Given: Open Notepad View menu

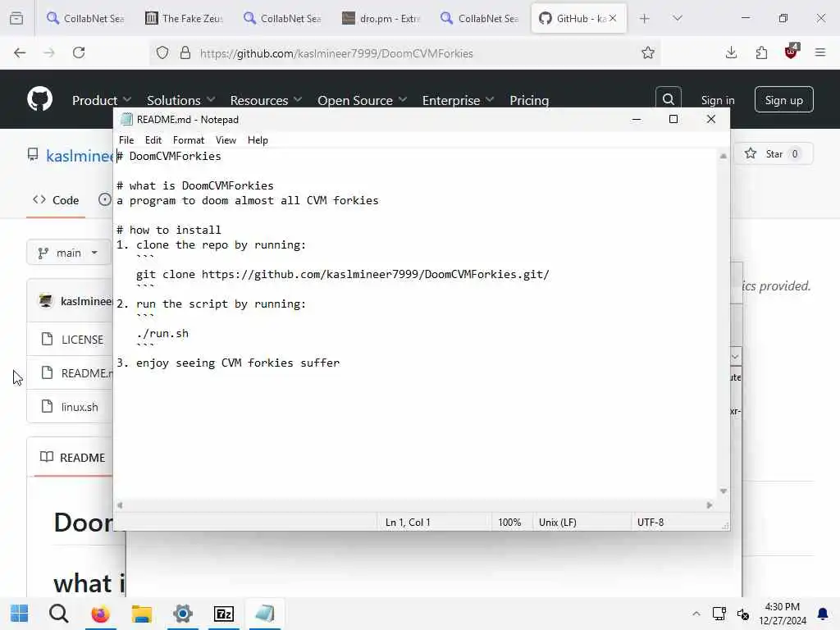Looking at the screenshot, I should [226, 139].
